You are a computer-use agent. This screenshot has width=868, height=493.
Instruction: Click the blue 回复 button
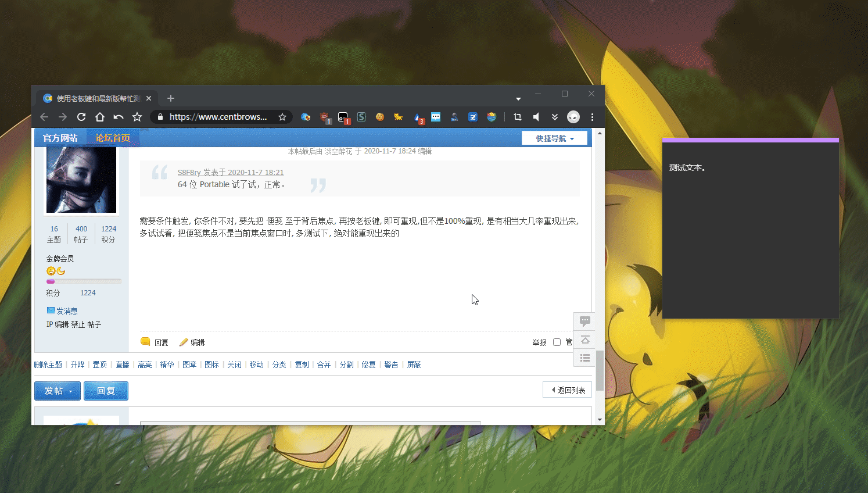[x=106, y=391]
